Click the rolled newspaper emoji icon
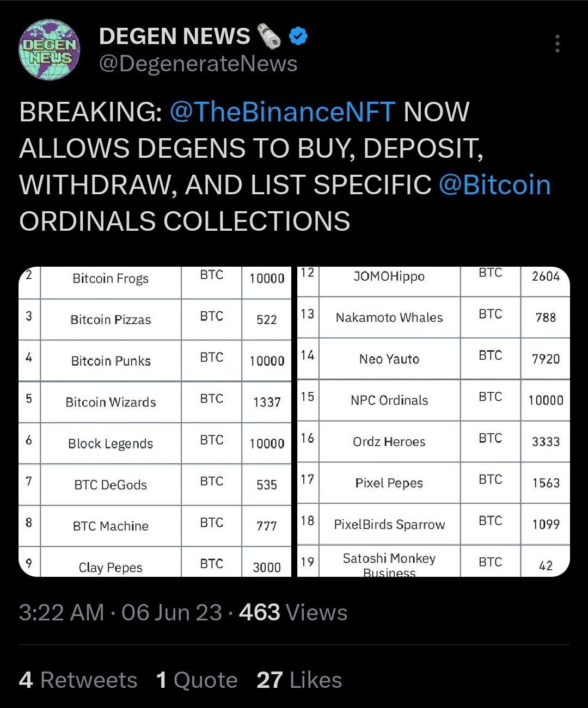The width and height of the screenshot is (588, 708). coord(268,36)
